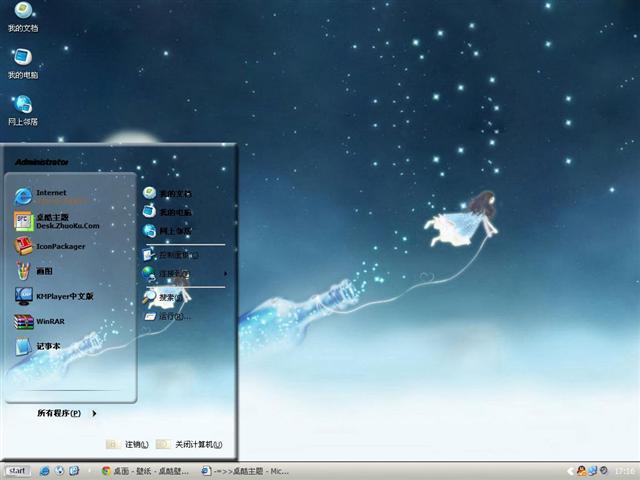Click the show desktop quick launch icon
The image size is (640, 480).
click(x=74, y=471)
